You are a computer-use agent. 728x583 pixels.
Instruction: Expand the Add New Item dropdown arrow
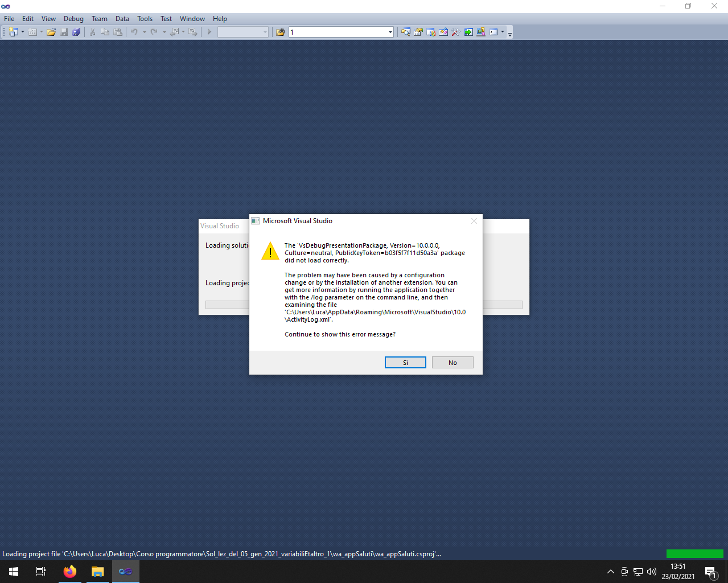42,32
